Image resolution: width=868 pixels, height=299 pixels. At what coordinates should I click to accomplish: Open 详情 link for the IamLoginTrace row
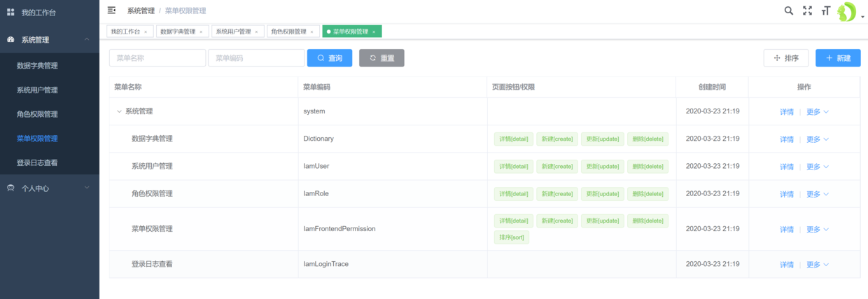(787, 265)
